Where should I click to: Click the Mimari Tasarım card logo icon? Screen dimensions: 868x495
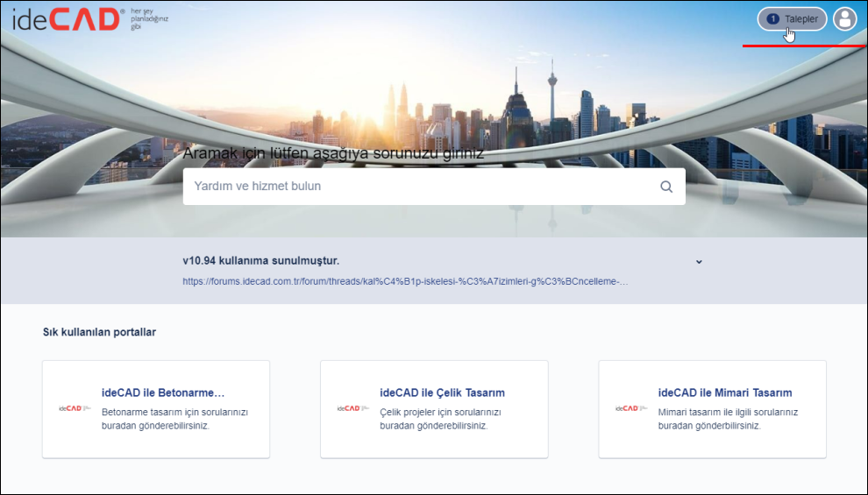(x=631, y=408)
